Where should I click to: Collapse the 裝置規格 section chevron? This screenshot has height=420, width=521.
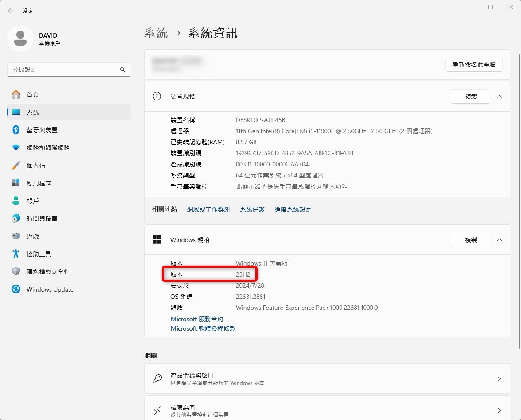click(499, 96)
